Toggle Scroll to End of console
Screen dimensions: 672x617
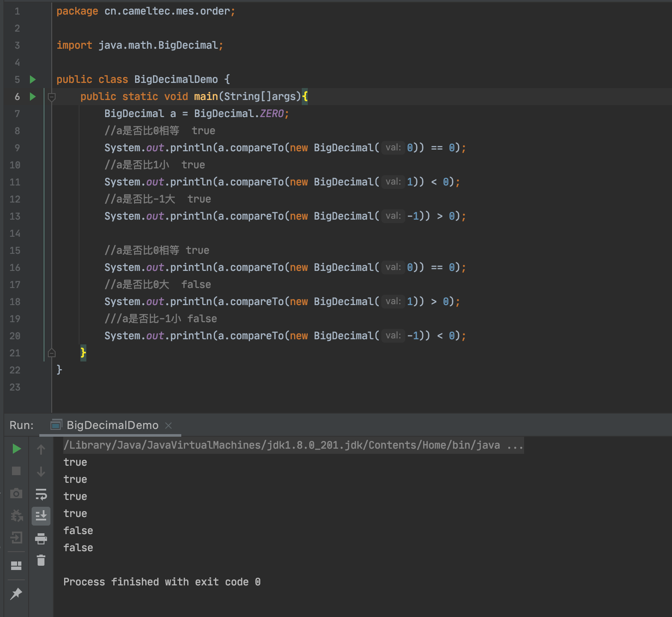(41, 516)
